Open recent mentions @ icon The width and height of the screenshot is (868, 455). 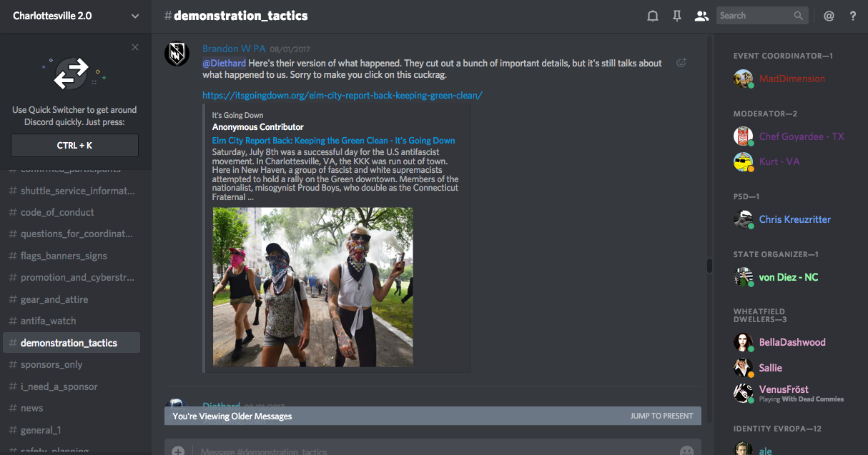[829, 16]
